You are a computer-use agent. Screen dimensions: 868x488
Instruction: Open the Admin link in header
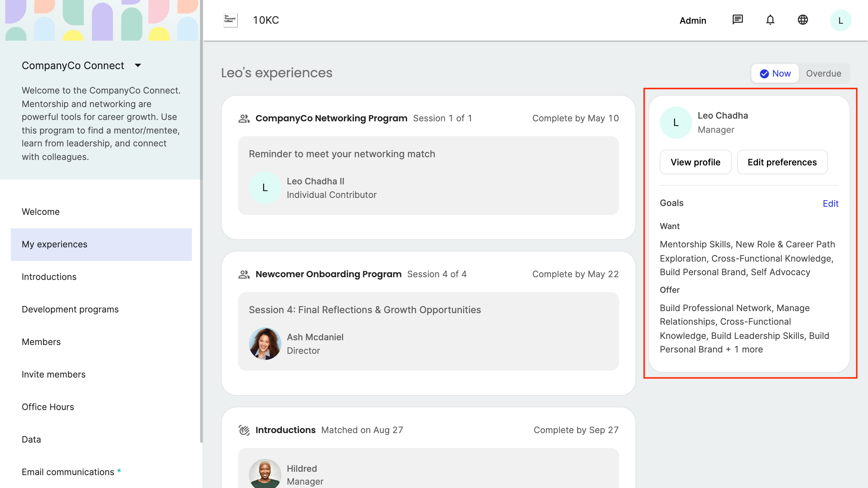coord(693,21)
